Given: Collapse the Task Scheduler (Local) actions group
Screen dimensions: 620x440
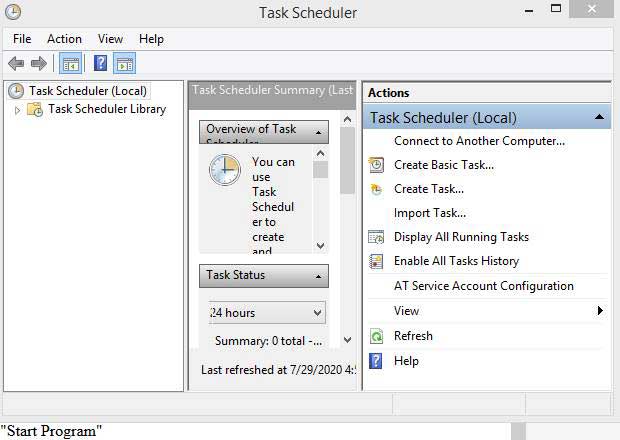Looking at the screenshot, I should tap(599, 117).
